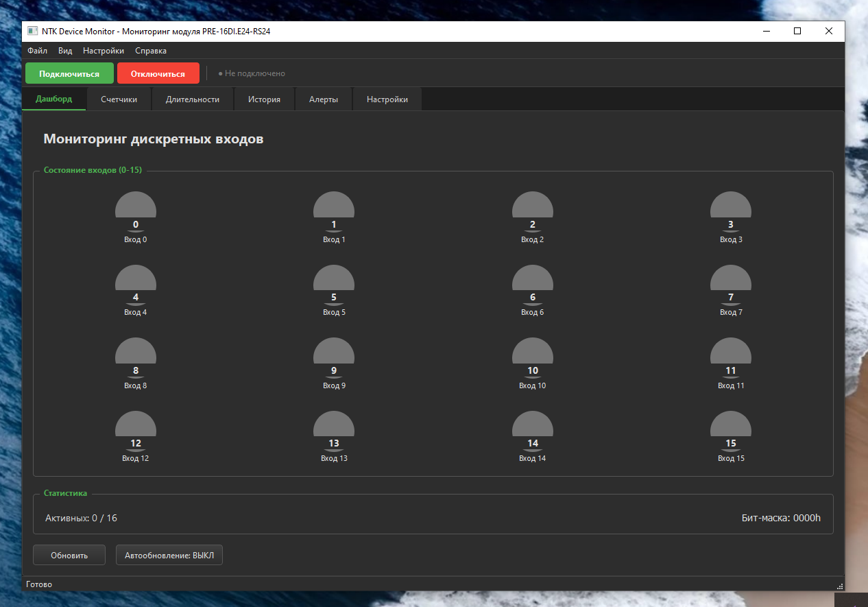Select the input 11 indicator circle
The width and height of the screenshot is (868, 607).
pyautogui.click(x=731, y=357)
